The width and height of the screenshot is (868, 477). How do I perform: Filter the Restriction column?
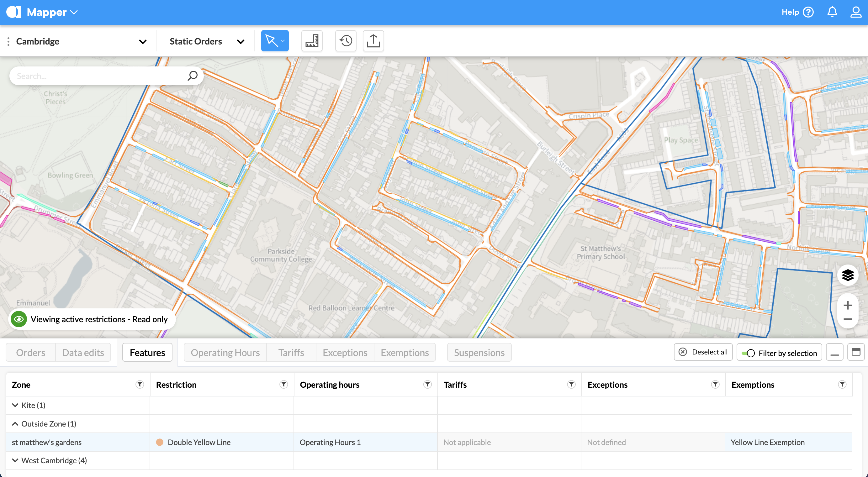[x=283, y=384]
